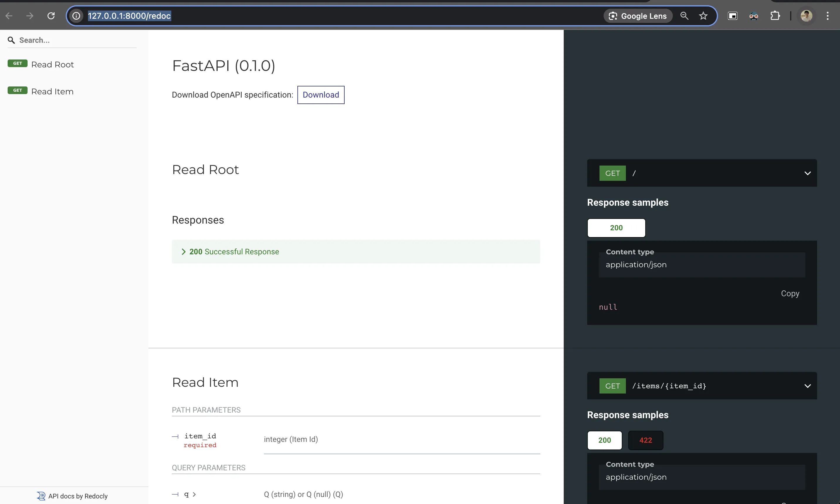840x504 pixels.
Task: Click the red required label
Action: tap(200, 445)
